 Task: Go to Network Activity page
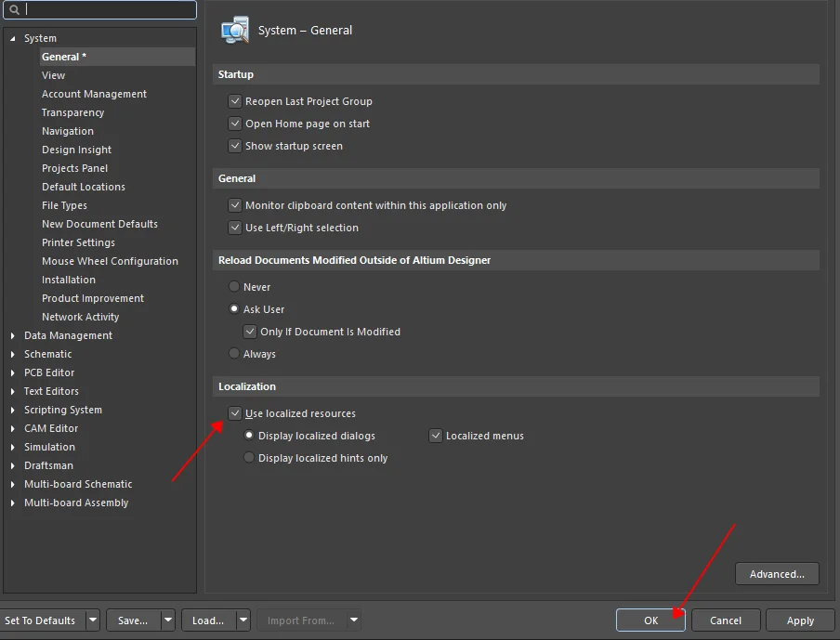80,317
